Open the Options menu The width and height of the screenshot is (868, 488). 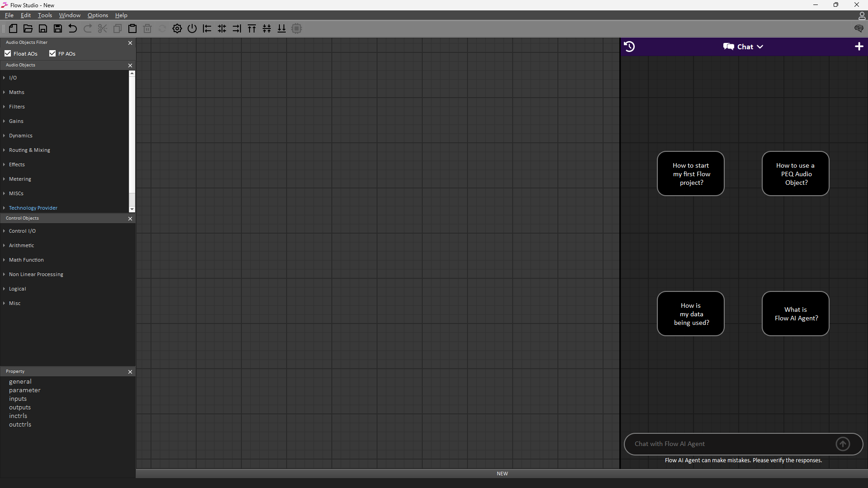click(x=98, y=15)
